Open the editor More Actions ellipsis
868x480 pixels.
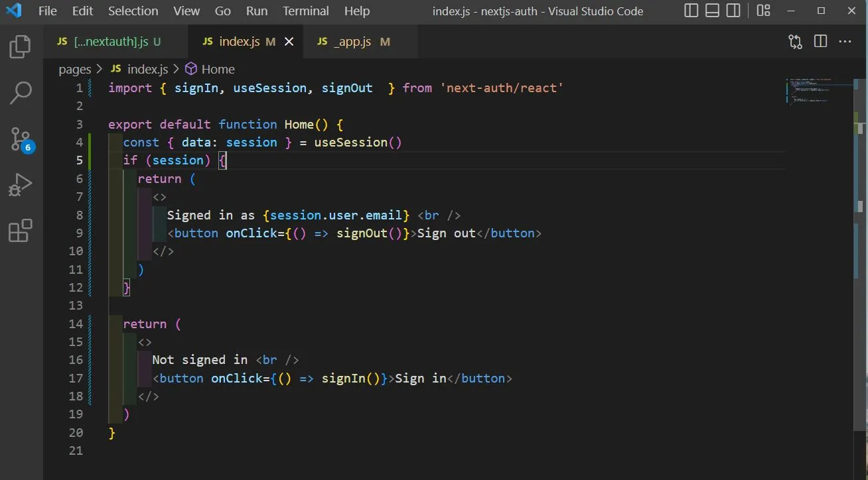[x=845, y=41]
